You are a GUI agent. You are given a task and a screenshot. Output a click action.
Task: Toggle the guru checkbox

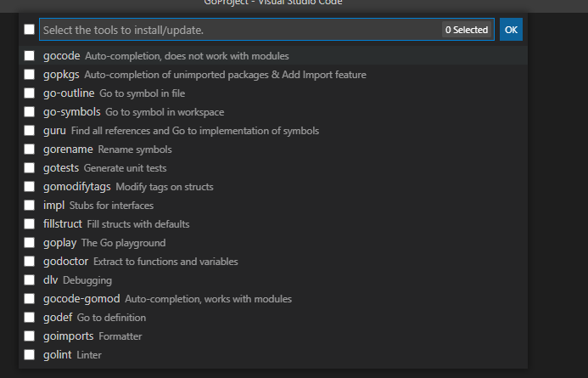click(x=30, y=131)
